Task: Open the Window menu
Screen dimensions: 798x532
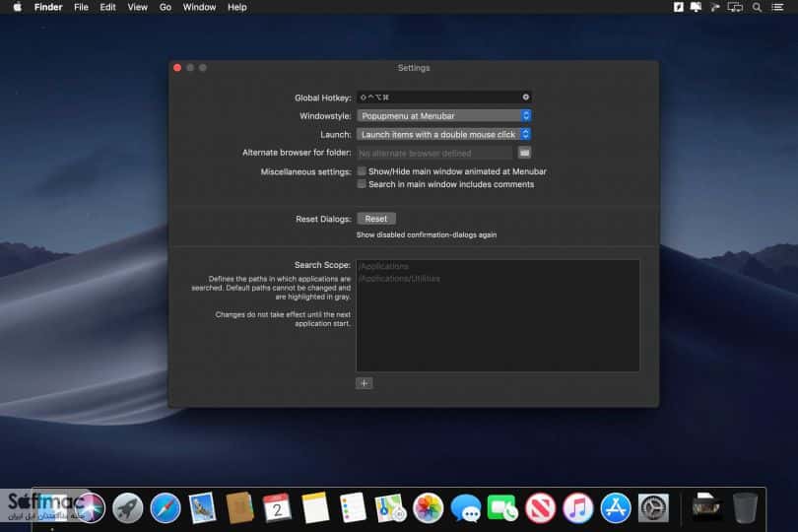Action: coord(199,7)
